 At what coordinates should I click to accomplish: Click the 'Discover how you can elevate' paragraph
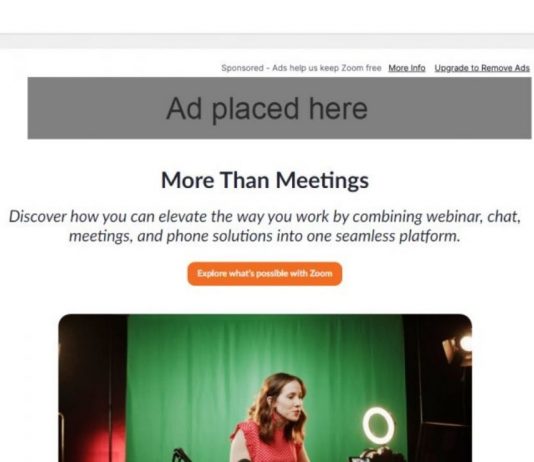tap(265, 226)
